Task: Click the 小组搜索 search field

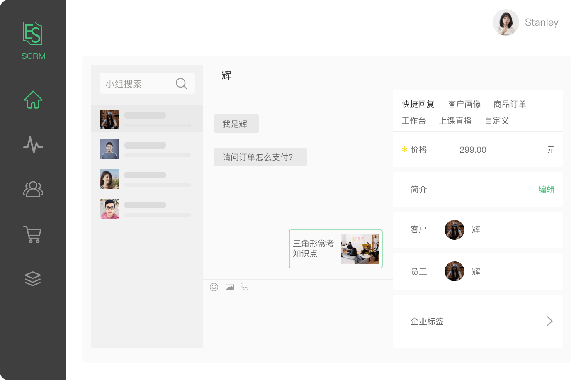Action: (x=137, y=84)
